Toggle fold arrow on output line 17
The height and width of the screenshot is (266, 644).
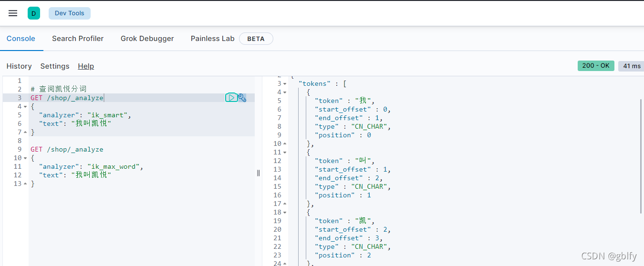coord(285,204)
